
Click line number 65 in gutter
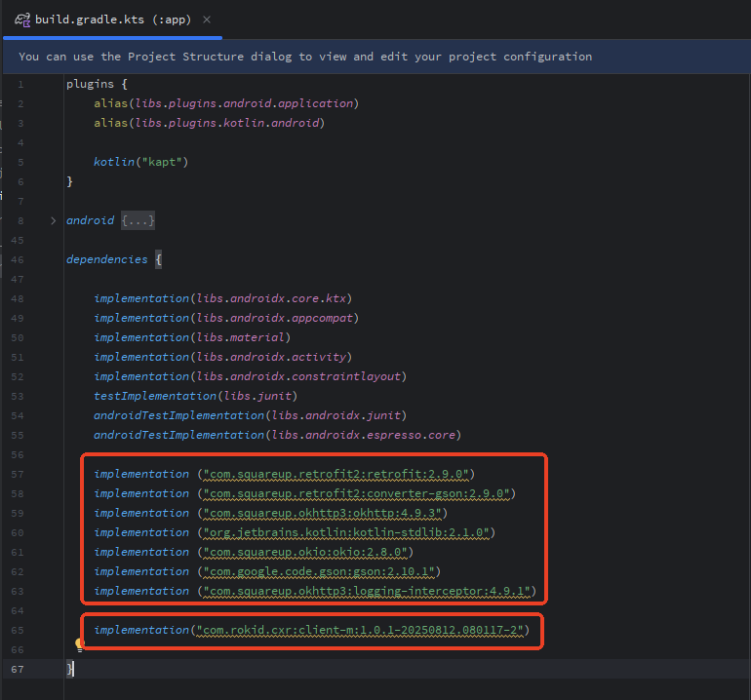click(18, 631)
